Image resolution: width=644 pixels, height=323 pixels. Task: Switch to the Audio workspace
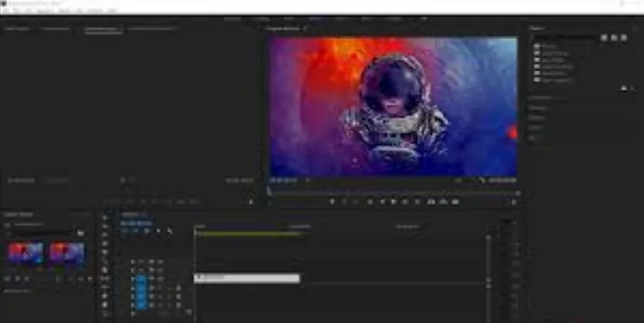(x=341, y=19)
